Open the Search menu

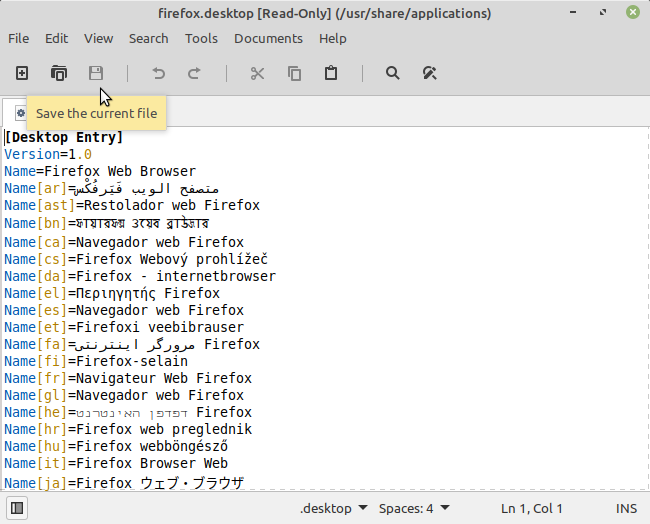tap(149, 39)
